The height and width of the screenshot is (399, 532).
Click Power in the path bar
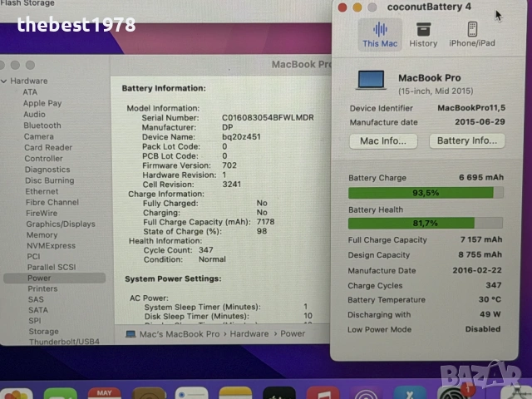click(x=293, y=334)
